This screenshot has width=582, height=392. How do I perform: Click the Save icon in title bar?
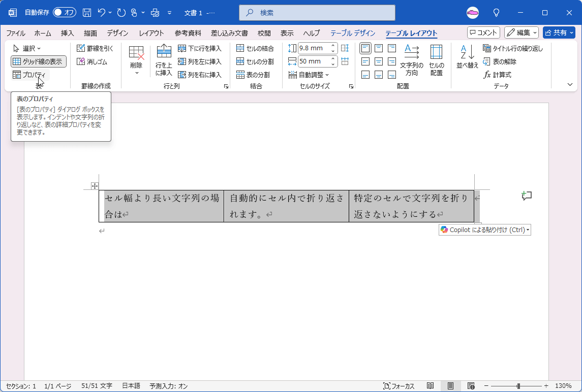coord(87,13)
